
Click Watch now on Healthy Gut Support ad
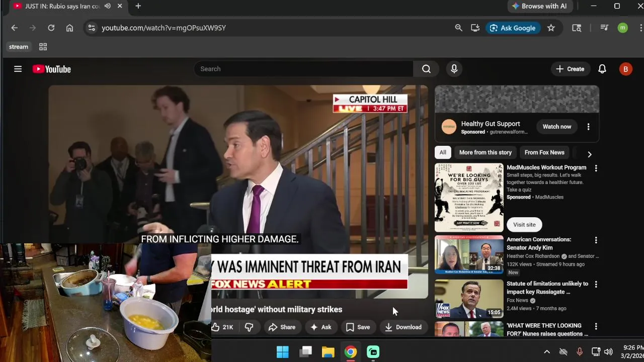point(557,127)
